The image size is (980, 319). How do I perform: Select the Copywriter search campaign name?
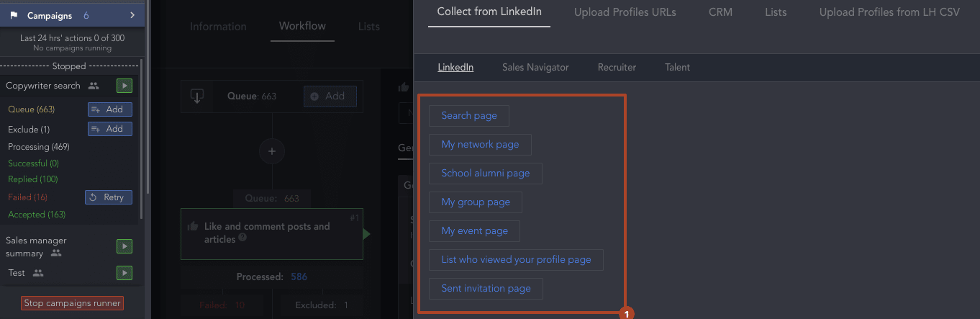43,86
